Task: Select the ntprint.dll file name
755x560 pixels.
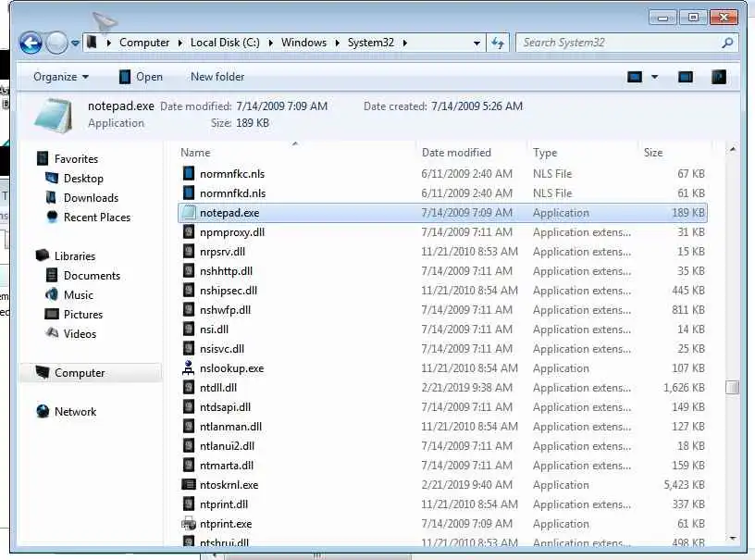Action: [224, 504]
